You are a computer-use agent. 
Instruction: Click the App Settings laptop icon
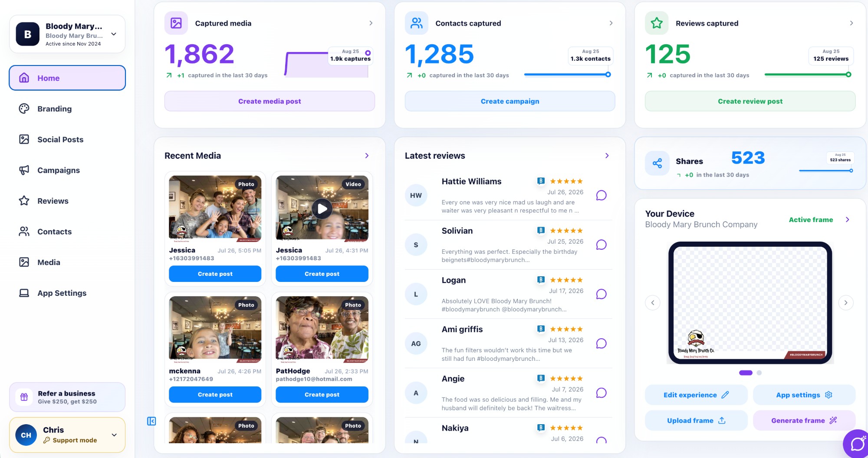(24, 293)
